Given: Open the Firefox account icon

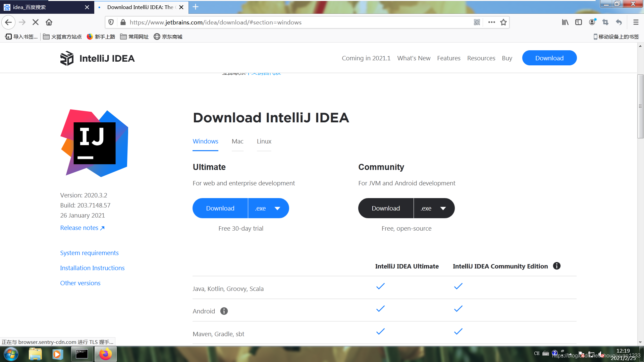Looking at the screenshot, I should (592, 22).
